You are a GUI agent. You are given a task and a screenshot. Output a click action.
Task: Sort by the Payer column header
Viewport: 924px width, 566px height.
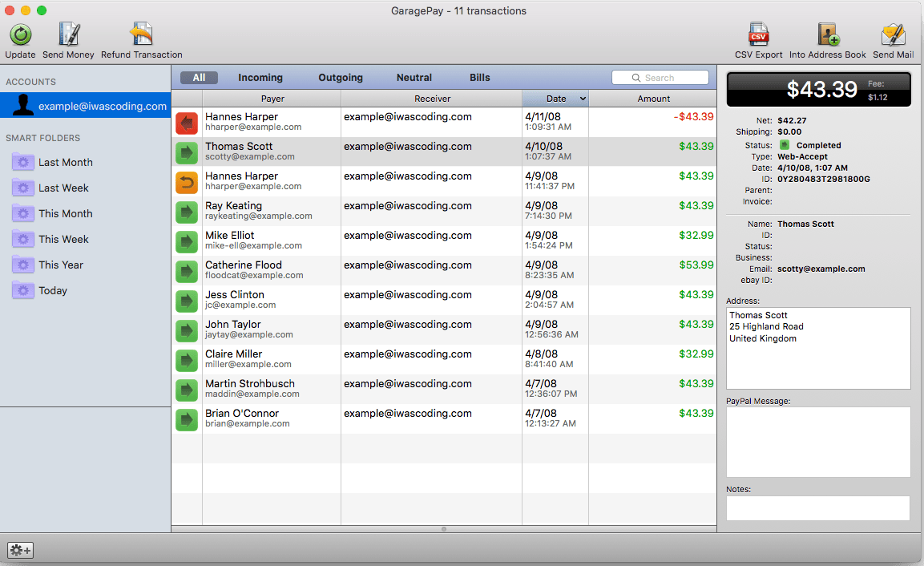click(272, 99)
